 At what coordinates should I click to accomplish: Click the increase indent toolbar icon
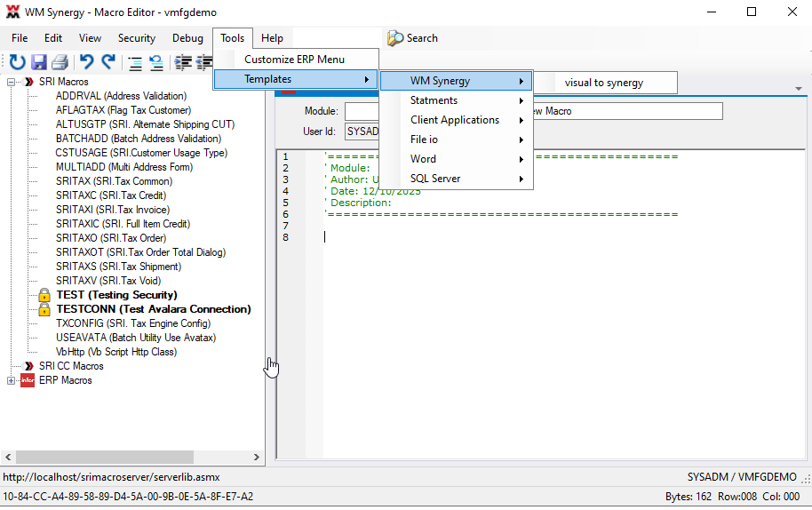[x=183, y=63]
